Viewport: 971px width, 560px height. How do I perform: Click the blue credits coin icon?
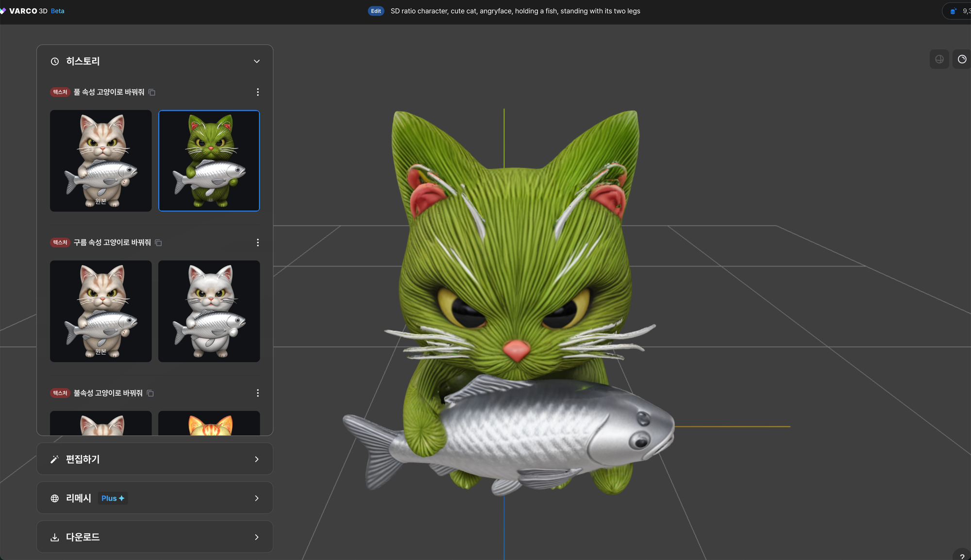[x=953, y=11]
